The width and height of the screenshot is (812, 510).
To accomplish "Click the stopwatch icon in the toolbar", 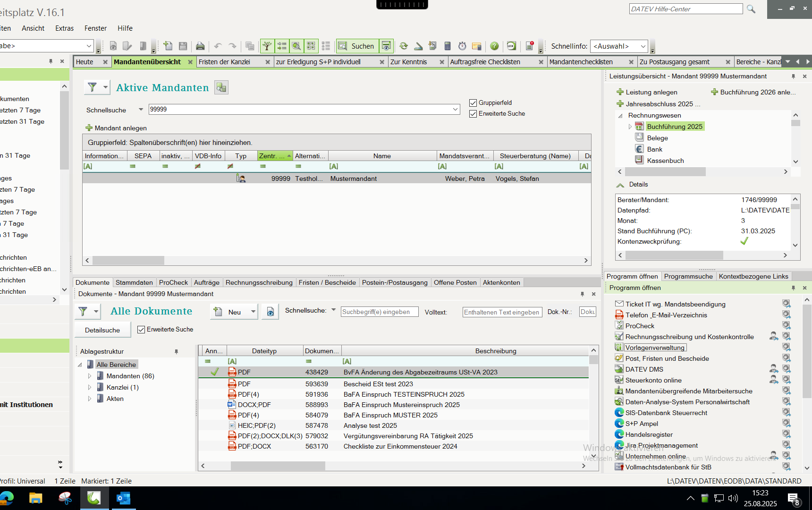I will click(462, 46).
